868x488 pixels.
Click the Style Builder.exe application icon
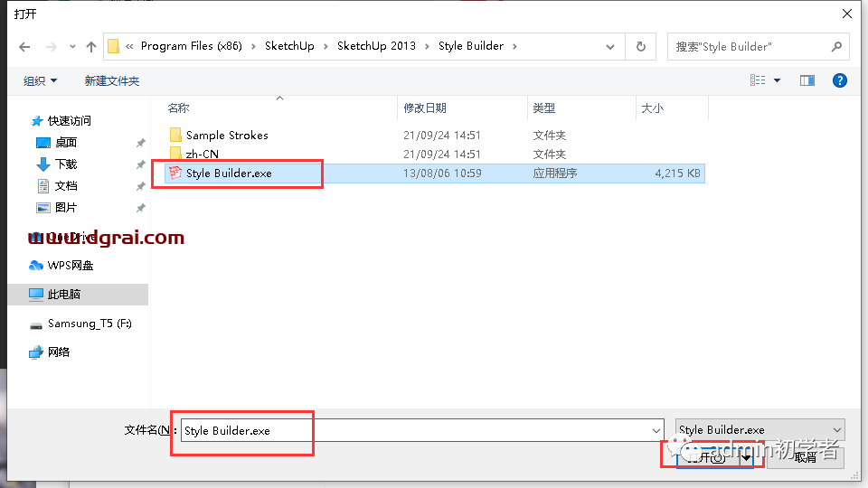tap(175, 173)
